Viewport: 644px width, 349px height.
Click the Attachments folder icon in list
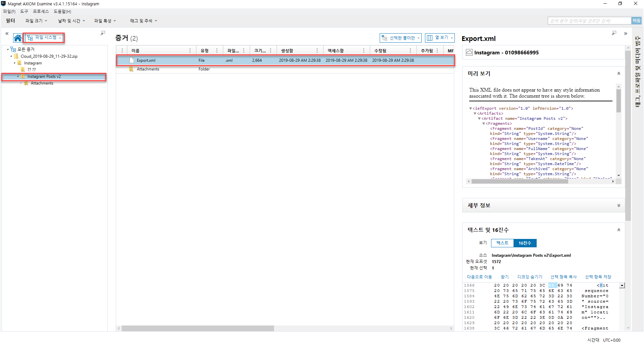pos(131,69)
